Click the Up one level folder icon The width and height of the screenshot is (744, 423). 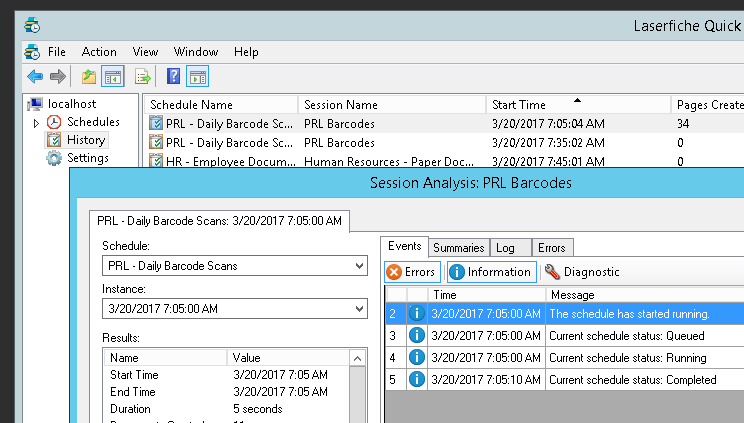click(x=89, y=76)
